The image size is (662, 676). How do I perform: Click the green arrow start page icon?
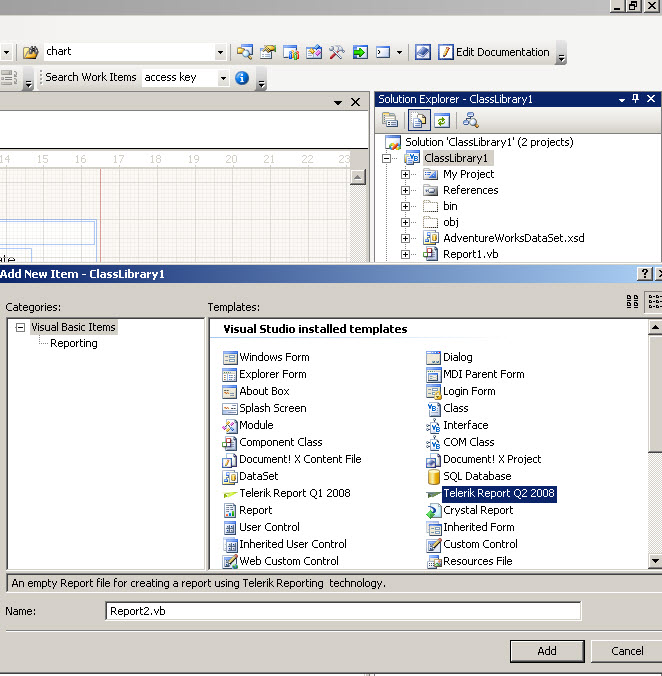360,52
